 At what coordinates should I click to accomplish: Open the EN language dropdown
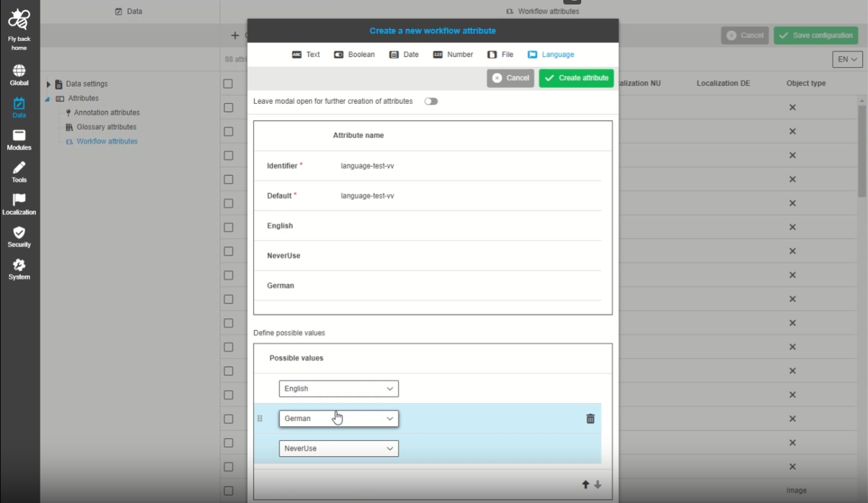(847, 59)
